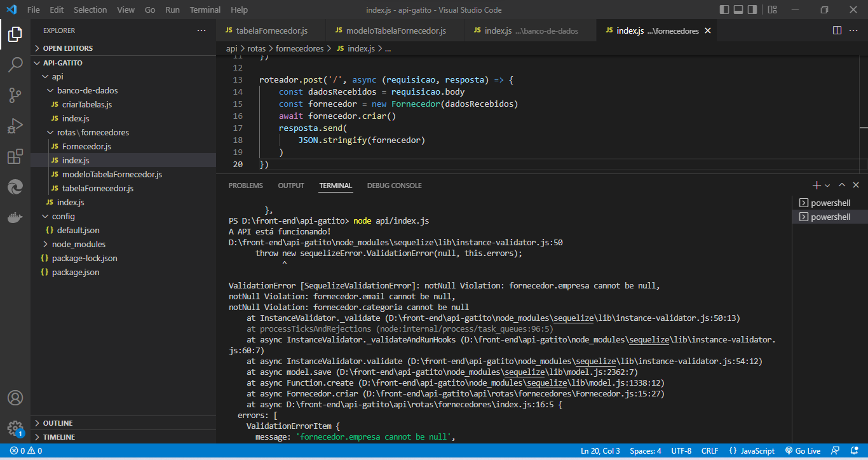Switch to the Debug Console tab

(394, 186)
